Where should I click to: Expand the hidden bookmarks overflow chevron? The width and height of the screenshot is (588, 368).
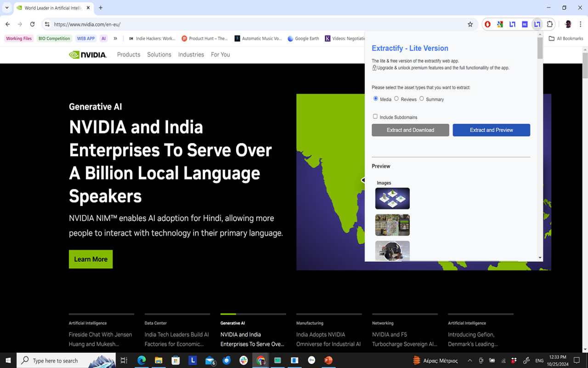pos(115,39)
